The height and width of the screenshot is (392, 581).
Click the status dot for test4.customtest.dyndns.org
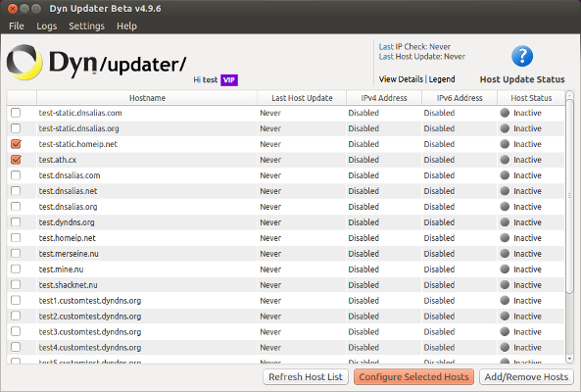(x=505, y=347)
